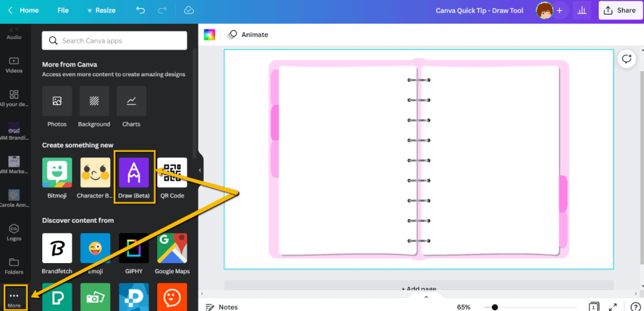
Task: Click the Animate button
Action: click(x=248, y=35)
